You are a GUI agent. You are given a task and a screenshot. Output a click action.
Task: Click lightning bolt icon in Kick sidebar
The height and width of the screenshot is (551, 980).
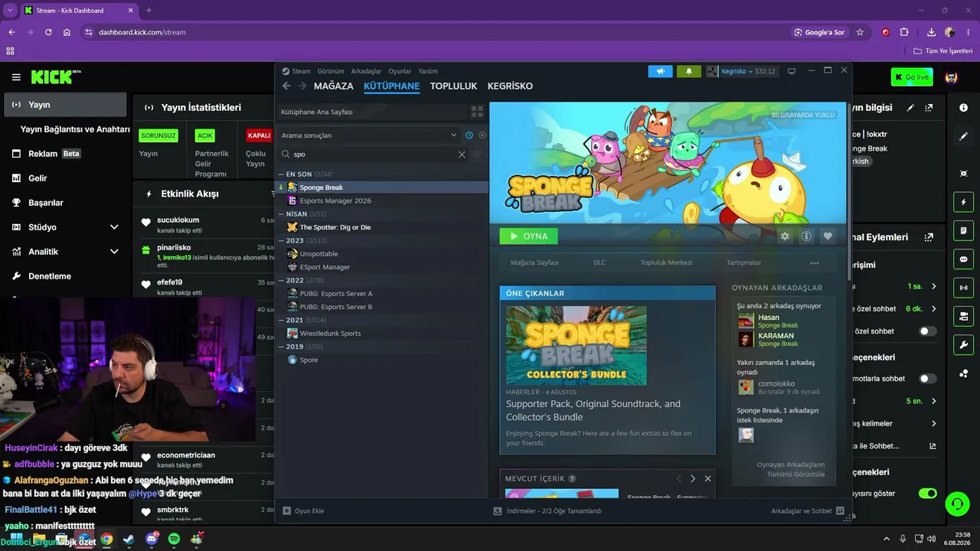963,203
